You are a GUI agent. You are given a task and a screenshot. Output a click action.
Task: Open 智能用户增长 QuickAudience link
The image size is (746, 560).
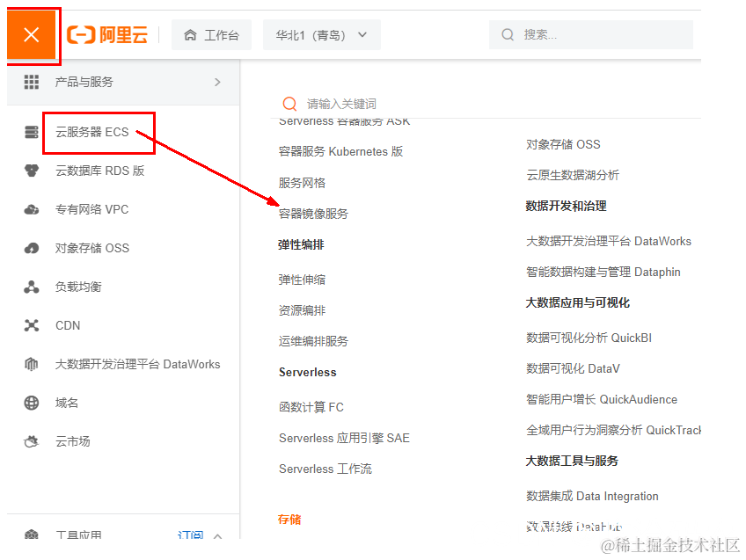(602, 400)
